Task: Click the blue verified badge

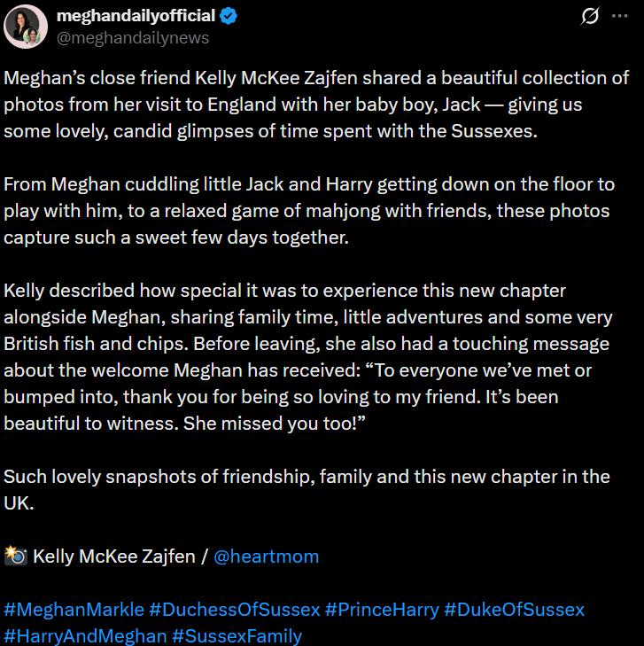Action: tap(229, 16)
